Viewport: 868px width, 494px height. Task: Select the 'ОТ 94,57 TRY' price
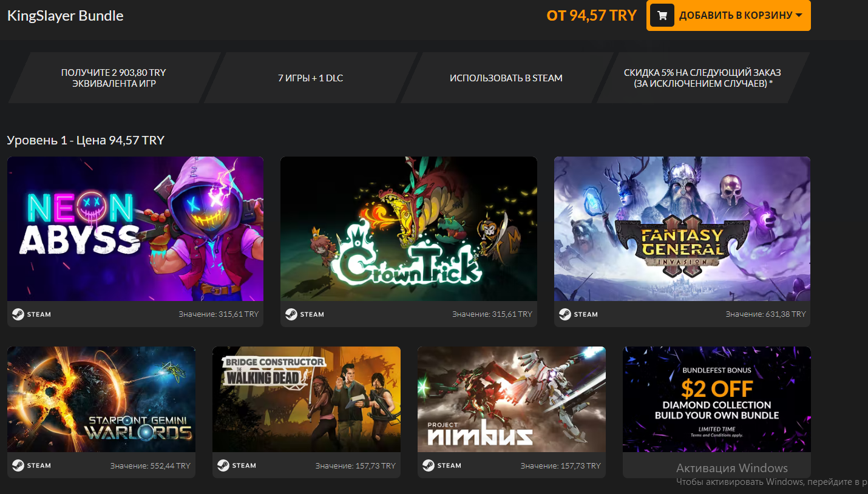[x=592, y=15]
